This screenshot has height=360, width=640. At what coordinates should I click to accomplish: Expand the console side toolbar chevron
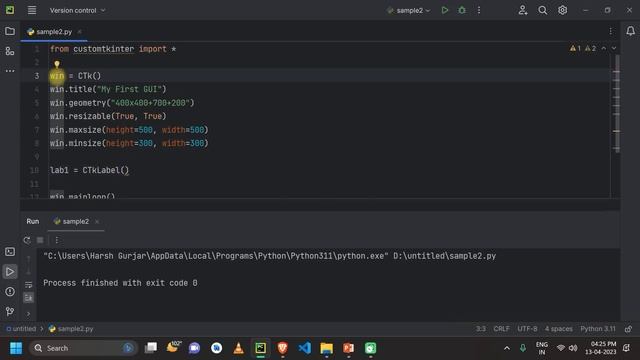[29, 313]
